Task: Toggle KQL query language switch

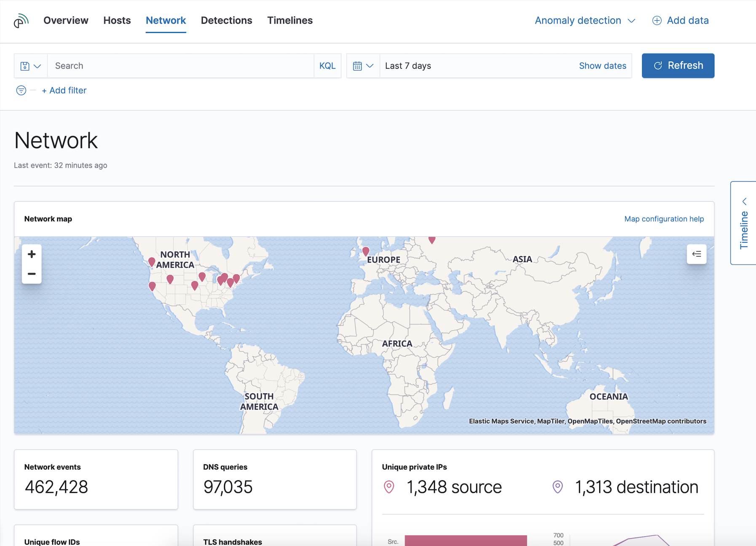Action: (327, 66)
